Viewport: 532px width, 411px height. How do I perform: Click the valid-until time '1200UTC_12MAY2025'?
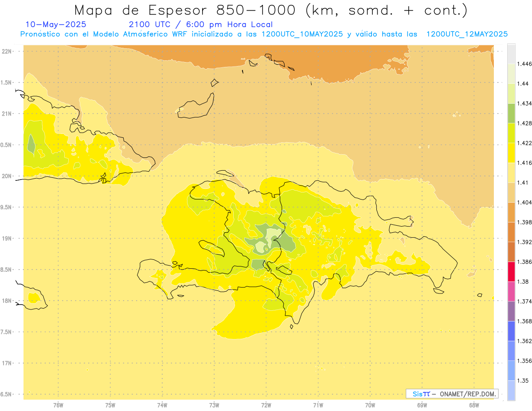click(x=467, y=34)
